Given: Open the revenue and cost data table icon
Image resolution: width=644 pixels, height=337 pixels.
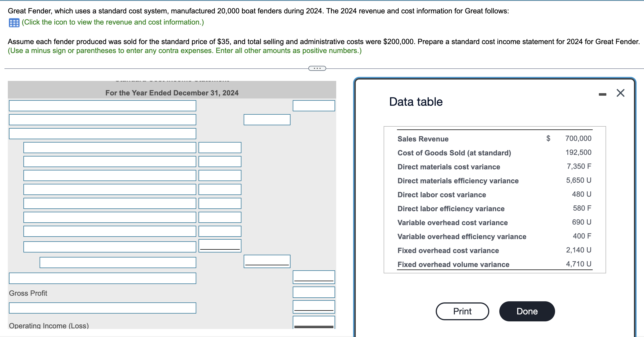Looking at the screenshot, I should tap(14, 23).
